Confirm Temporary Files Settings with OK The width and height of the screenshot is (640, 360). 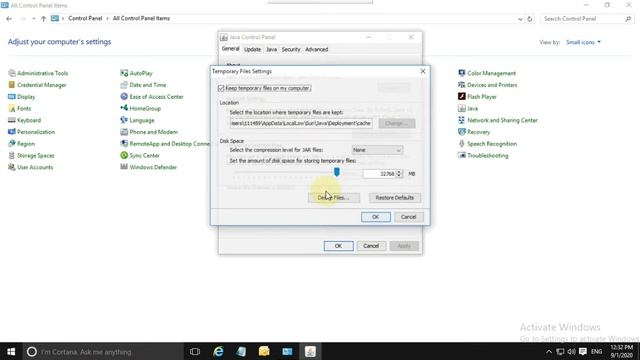pyautogui.click(x=376, y=217)
